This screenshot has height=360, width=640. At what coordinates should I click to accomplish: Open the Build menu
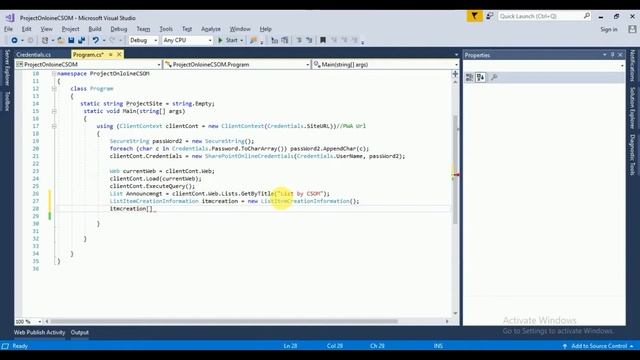coord(95,29)
